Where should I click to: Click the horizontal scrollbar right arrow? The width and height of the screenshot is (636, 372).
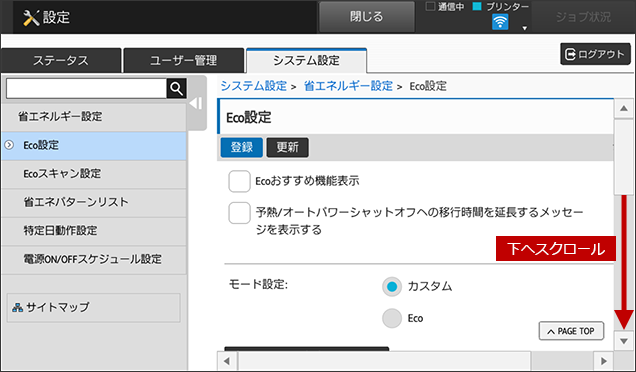pyautogui.click(x=604, y=361)
